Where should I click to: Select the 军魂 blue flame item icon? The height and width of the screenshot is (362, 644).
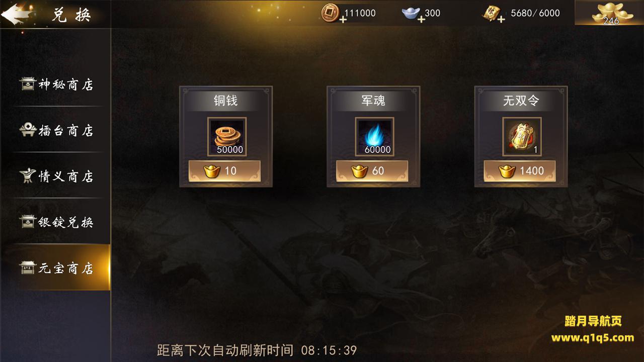pyautogui.click(x=374, y=136)
